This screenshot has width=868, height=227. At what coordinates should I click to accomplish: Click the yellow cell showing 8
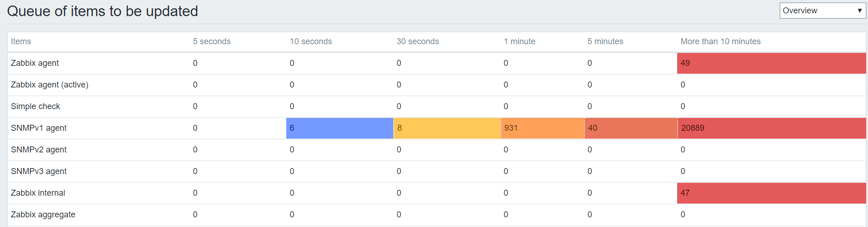coord(447,128)
